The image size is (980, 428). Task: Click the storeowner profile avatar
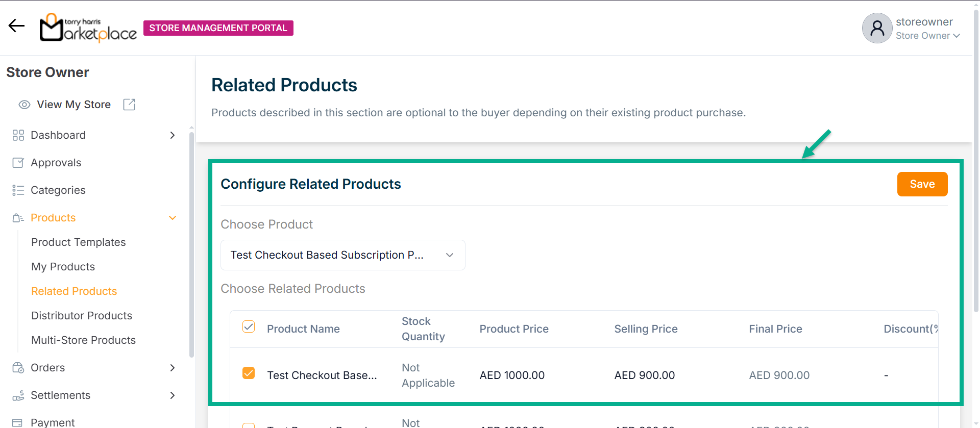pyautogui.click(x=877, y=28)
